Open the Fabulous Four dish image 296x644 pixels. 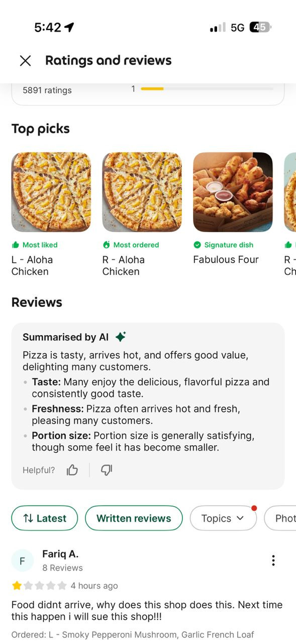click(x=233, y=192)
